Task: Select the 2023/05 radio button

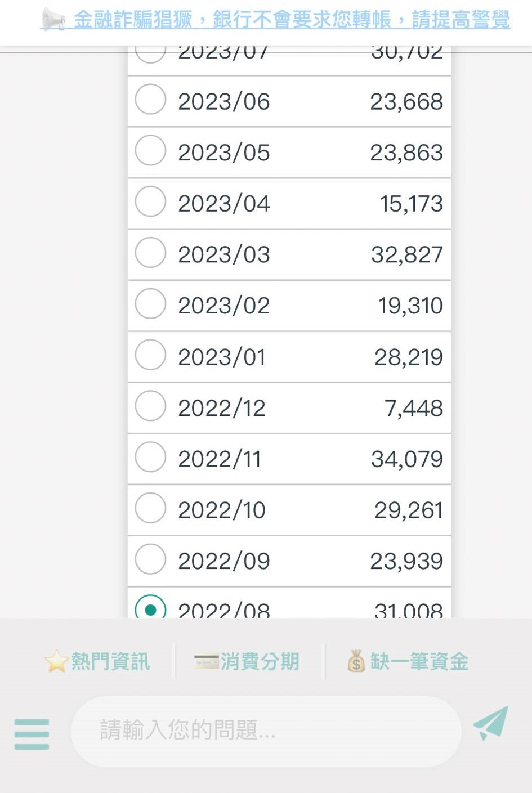Action: [150, 150]
